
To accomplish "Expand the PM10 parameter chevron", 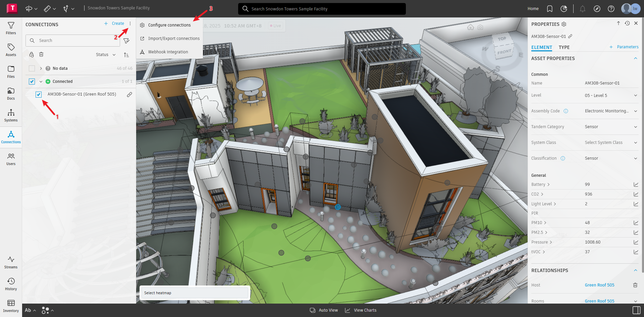I will click(x=545, y=223).
